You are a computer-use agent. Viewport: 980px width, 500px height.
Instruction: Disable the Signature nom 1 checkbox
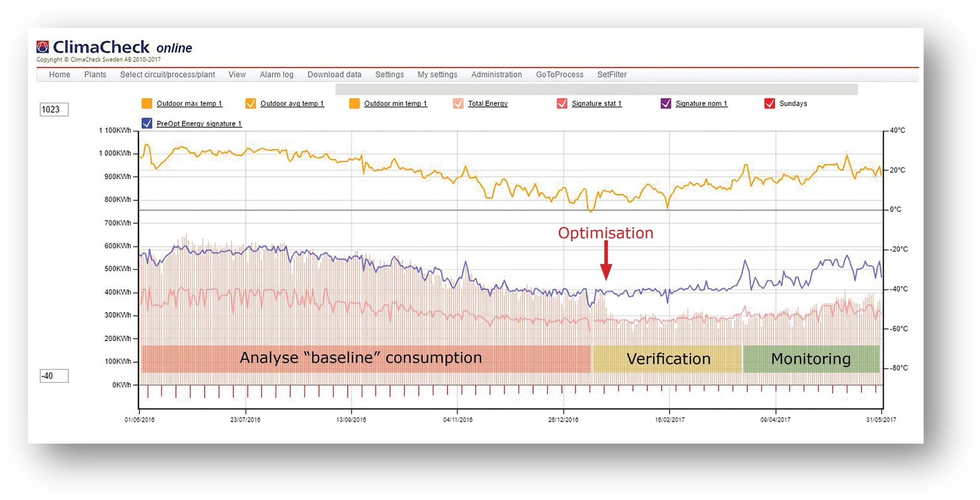(x=666, y=103)
